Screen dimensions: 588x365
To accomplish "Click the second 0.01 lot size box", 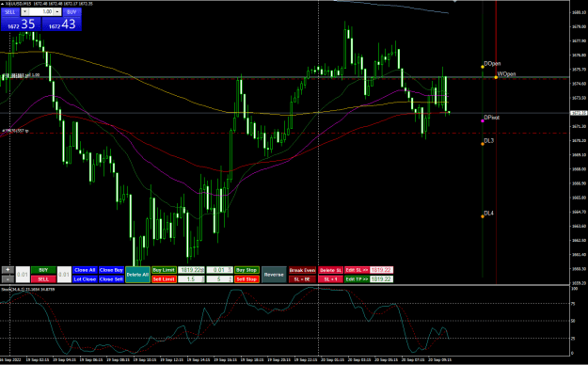I will click(x=64, y=275).
